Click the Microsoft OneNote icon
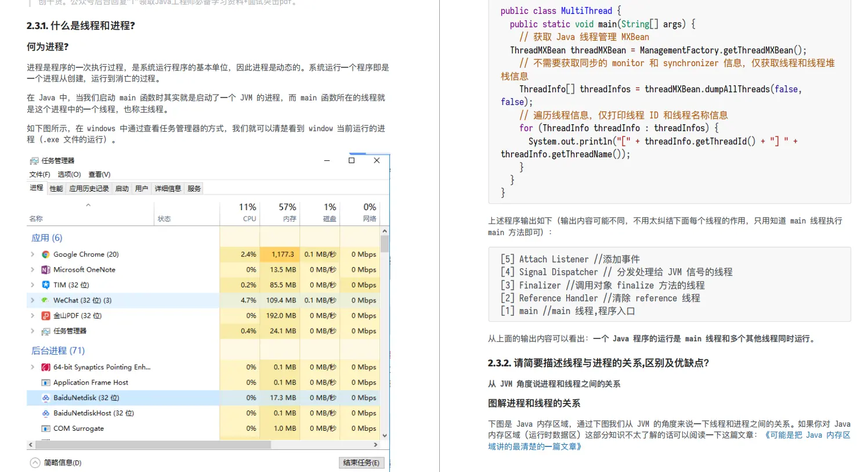The image size is (868, 472). pos(45,269)
